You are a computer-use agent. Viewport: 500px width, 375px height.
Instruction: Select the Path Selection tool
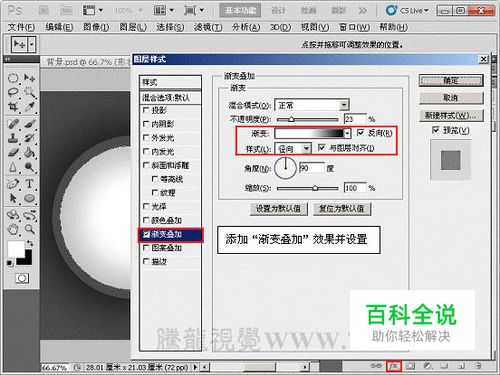pyautogui.click(x=13, y=198)
